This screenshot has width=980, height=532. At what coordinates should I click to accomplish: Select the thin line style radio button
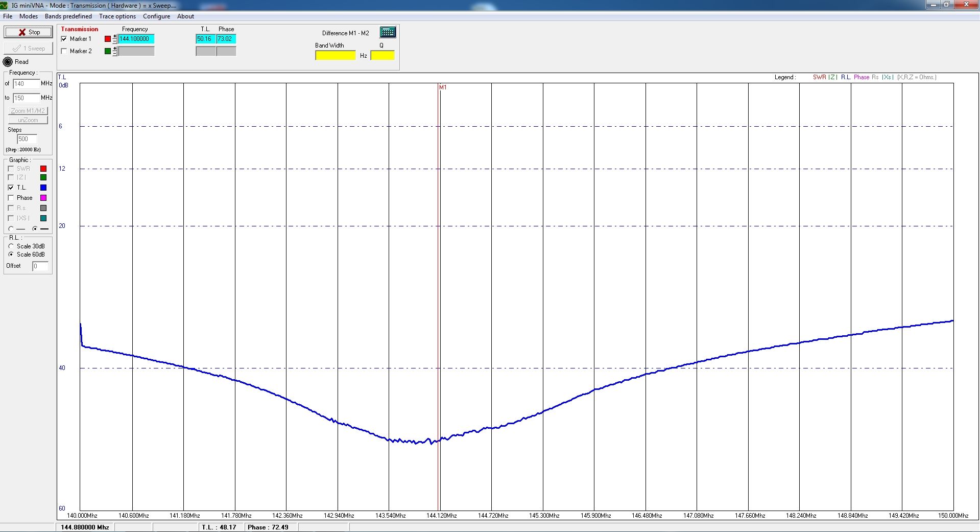click(x=11, y=228)
